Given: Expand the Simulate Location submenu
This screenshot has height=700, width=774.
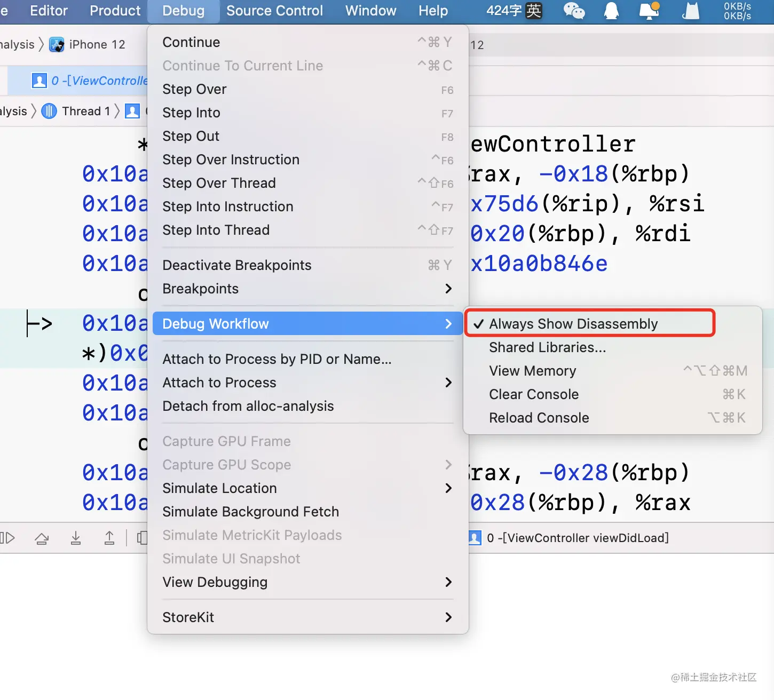Looking at the screenshot, I should [x=307, y=488].
